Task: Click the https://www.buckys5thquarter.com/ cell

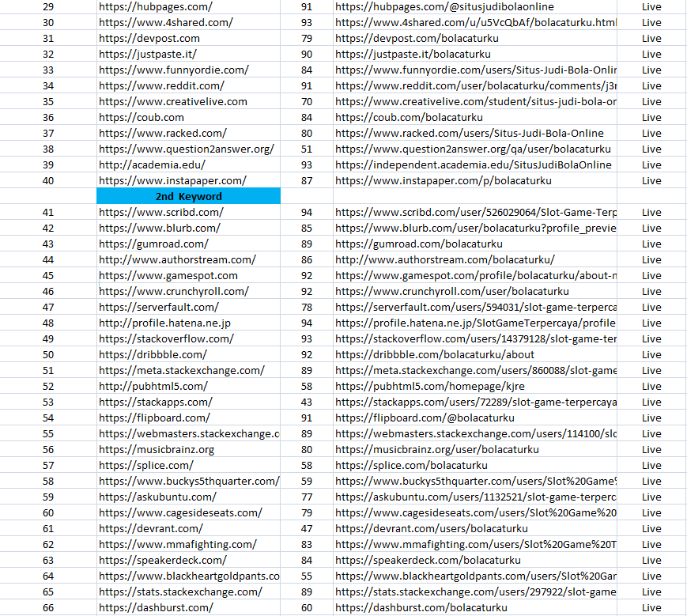Action: [188, 481]
